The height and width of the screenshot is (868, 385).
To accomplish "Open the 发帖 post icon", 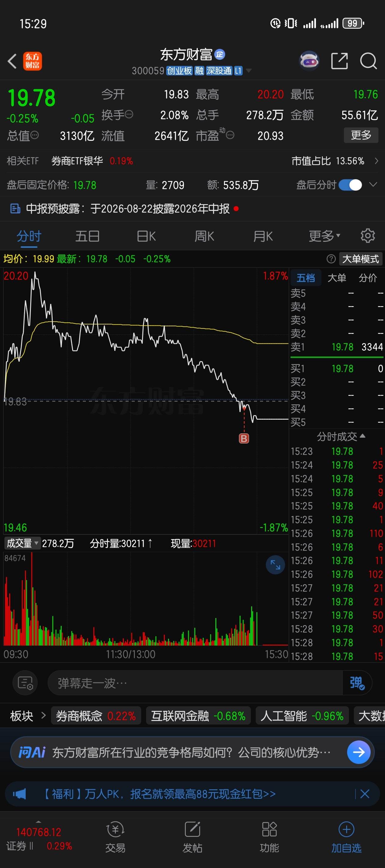I will point(192,837).
